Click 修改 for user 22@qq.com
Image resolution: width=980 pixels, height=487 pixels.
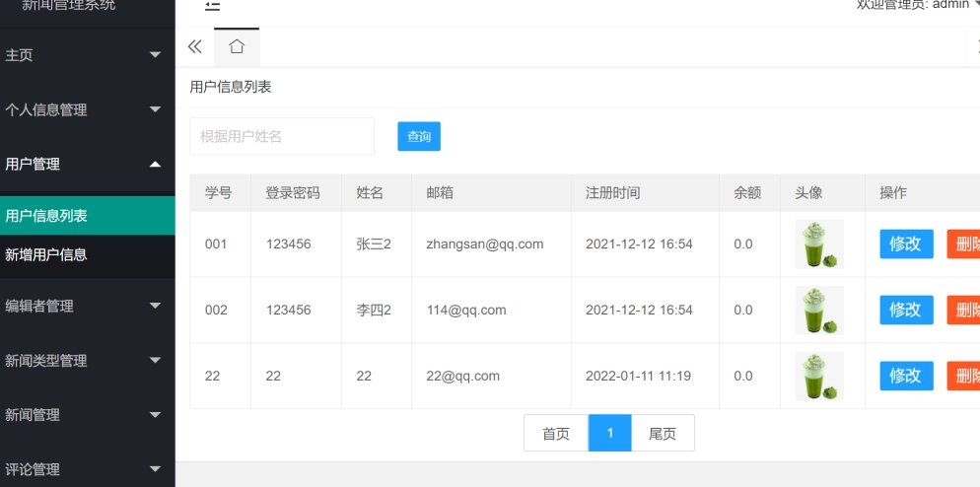point(906,376)
